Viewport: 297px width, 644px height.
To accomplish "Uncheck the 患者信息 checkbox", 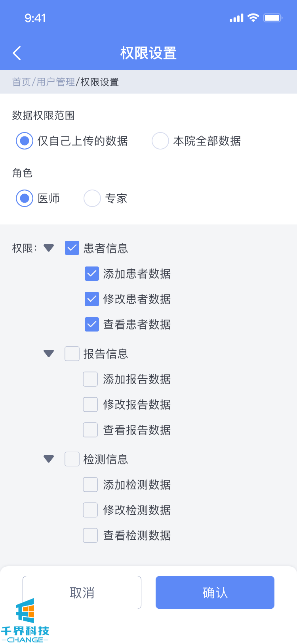I will (x=72, y=248).
